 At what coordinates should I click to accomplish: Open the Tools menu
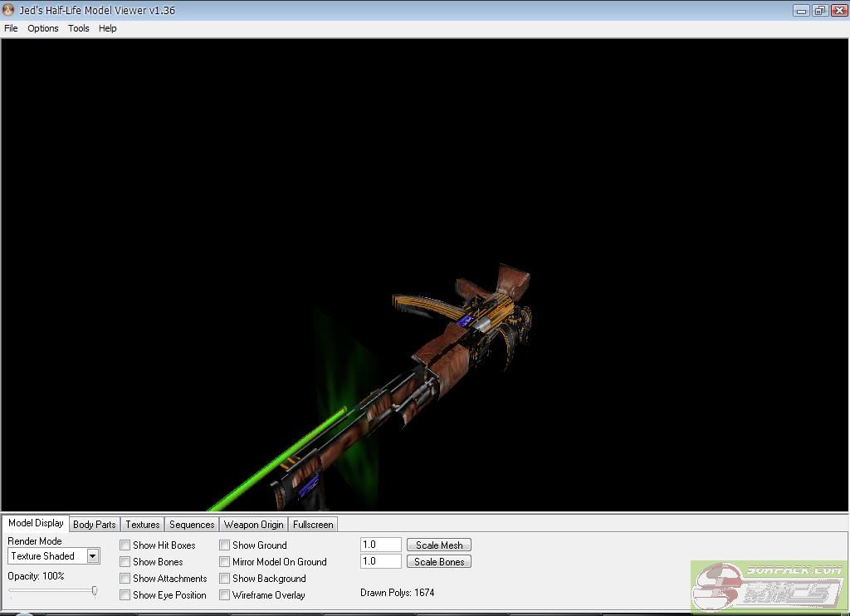[x=79, y=28]
